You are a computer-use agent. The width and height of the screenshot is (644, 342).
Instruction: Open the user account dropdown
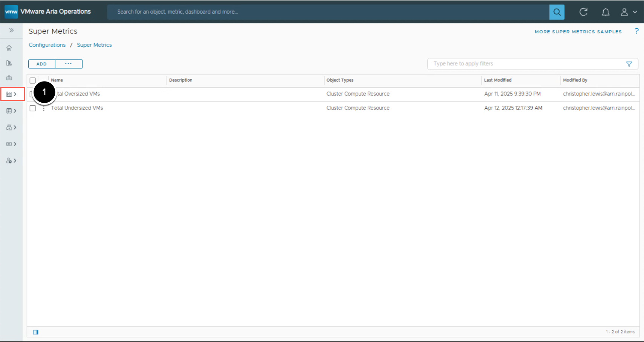(629, 12)
